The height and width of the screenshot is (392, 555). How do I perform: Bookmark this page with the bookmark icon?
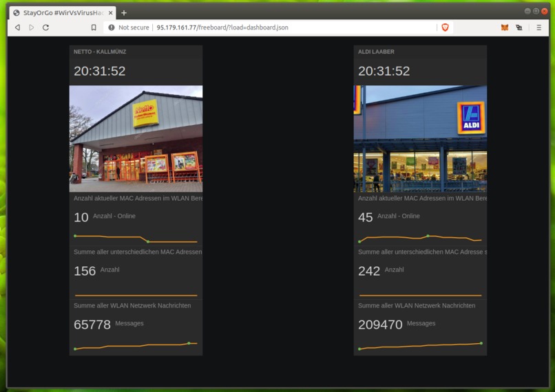click(94, 28)
